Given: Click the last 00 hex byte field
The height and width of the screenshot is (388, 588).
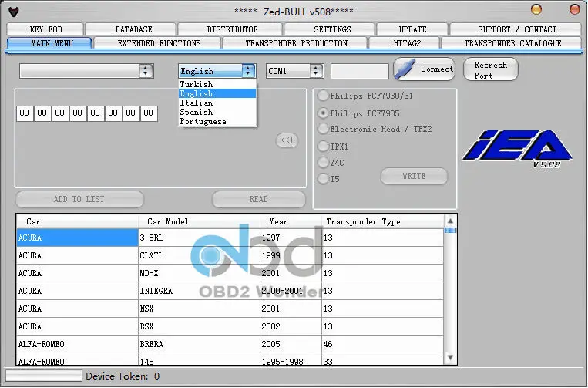Looking at the screenshot, I should pyautogui.click(x=149, y=113).
